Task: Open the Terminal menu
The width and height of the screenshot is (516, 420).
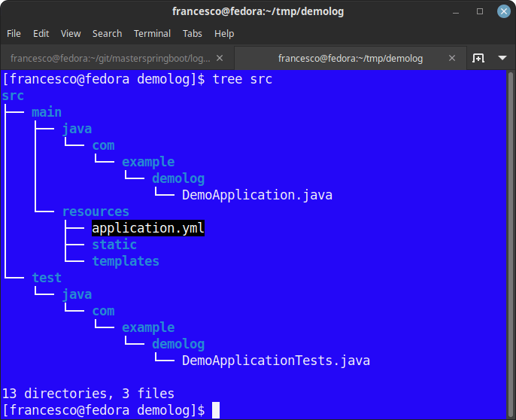Action: pos(153,34)
